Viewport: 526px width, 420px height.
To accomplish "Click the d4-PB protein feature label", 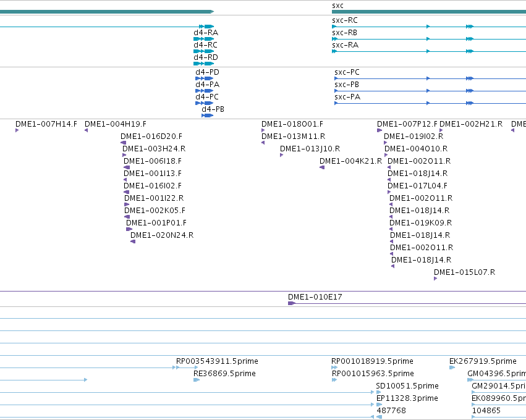I will pyautogui.click(x=213, y=109).
